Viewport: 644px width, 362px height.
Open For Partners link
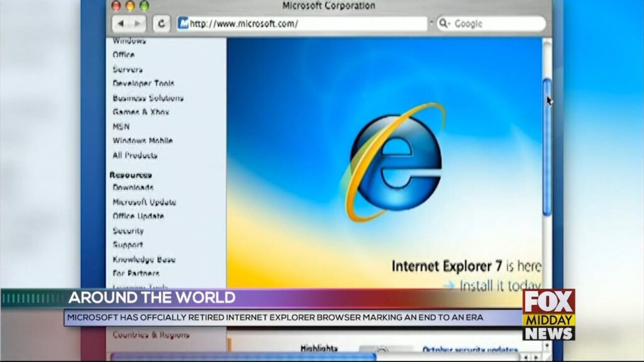(x=136, y=273)
